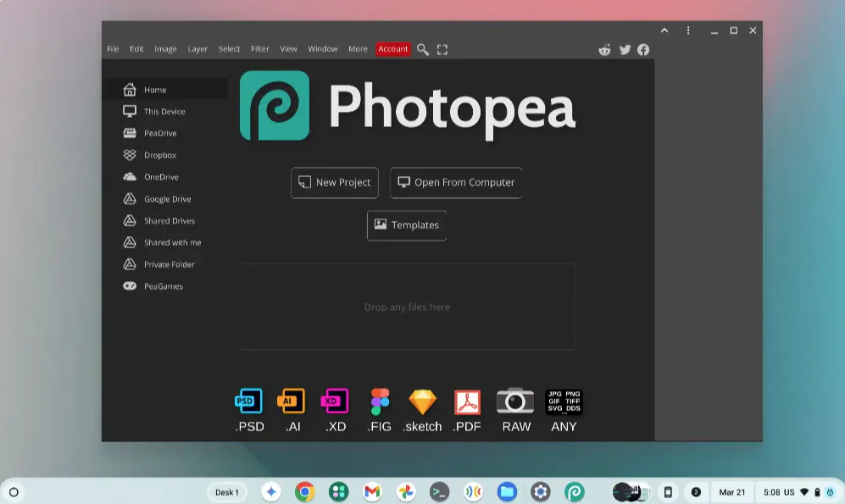Open the File menu
The image size is (845, 504).
coord(112,48)
